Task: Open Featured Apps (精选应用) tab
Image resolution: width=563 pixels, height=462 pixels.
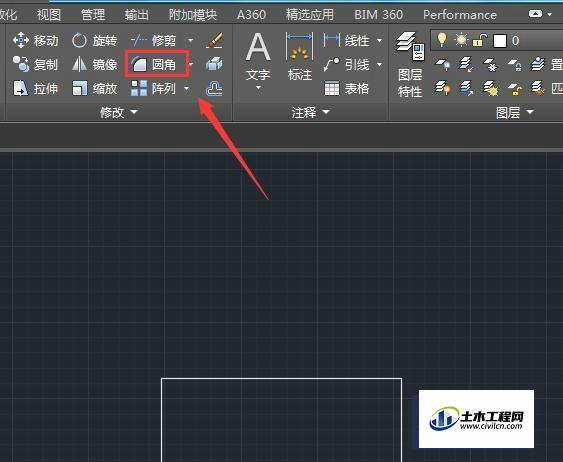Action: tap(310, 15)
